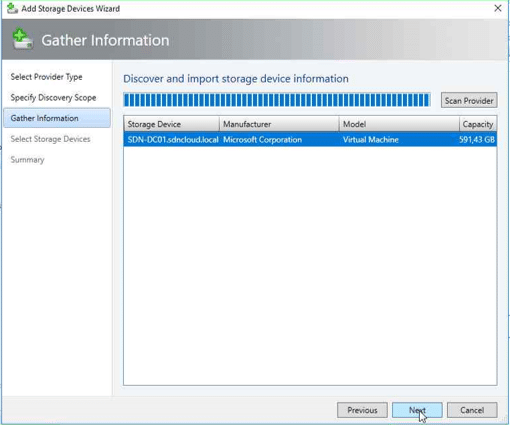The height and width of the screenshot is (425, 510).
Task: Click the 591,43 GB capacity cell
Action: 477,139
